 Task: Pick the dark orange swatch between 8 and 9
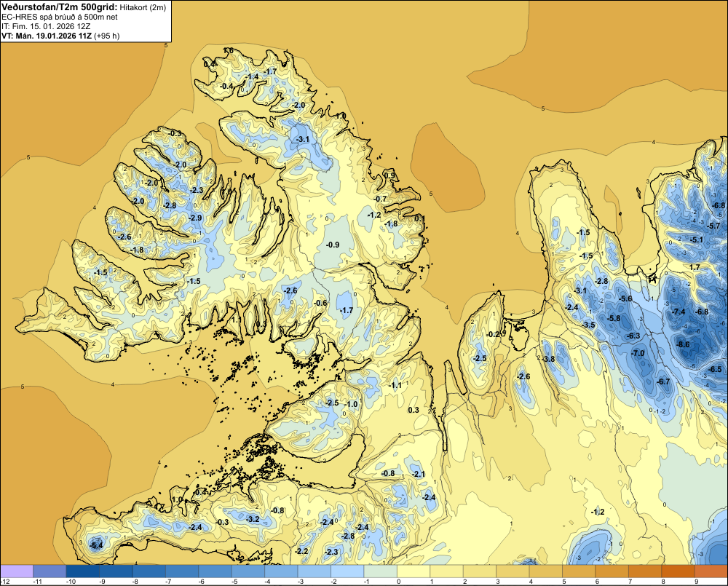[678, 571]
